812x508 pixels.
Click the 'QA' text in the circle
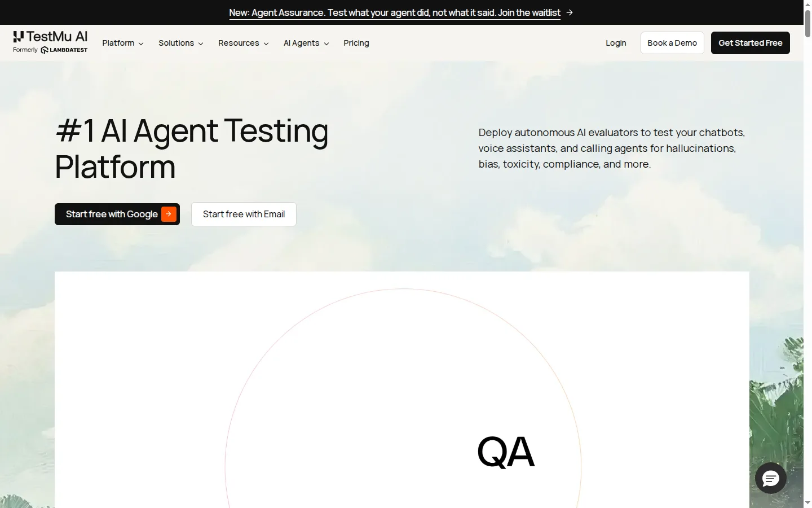pyautogui.click(x=506, y=452)
